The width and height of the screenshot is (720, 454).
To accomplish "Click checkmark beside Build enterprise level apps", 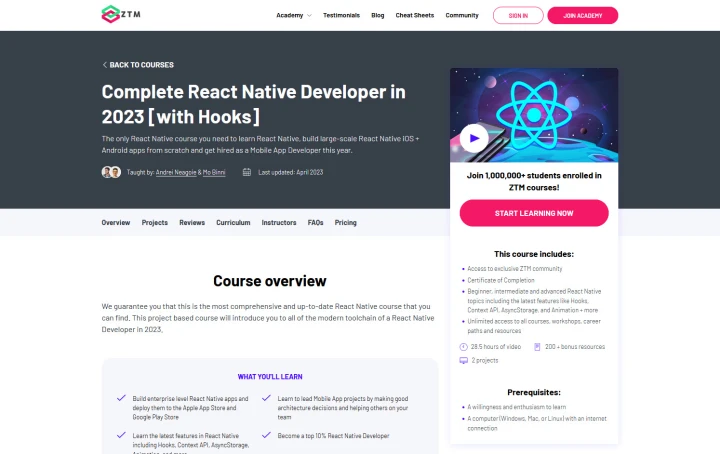I will [121, 398].
